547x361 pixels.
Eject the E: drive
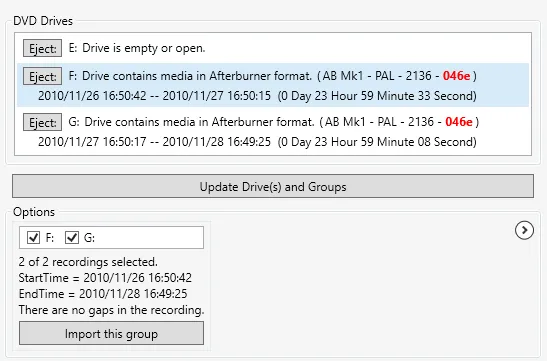(x=43, y=48)
